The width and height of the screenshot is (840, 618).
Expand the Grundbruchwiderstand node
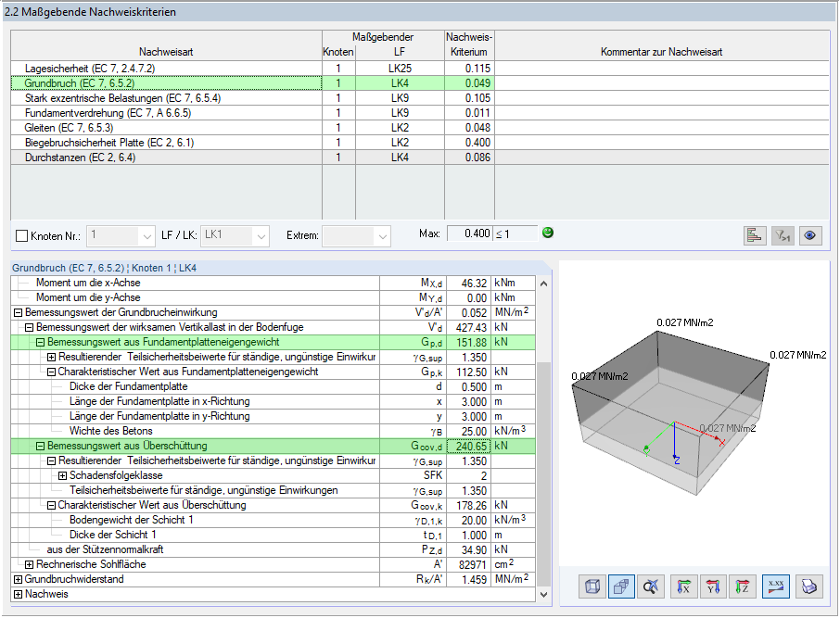(18, 580)
